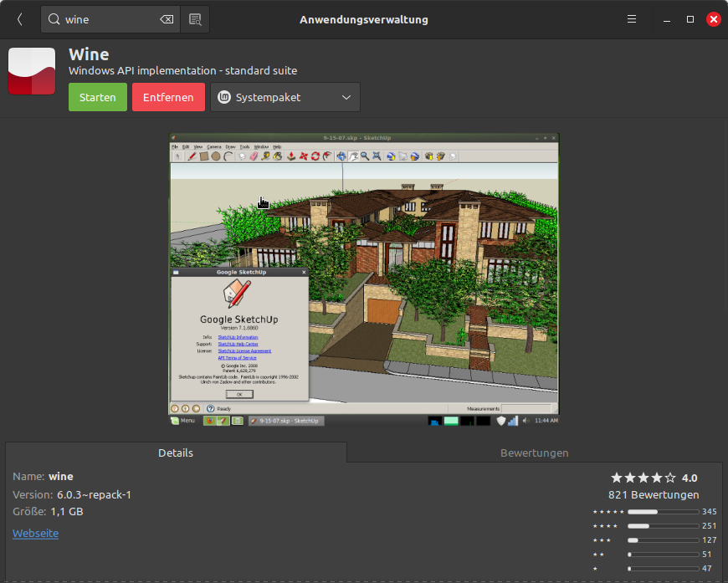Clear the search text with backspace icon
Screen dimensions: 728x583
(167, 19)
